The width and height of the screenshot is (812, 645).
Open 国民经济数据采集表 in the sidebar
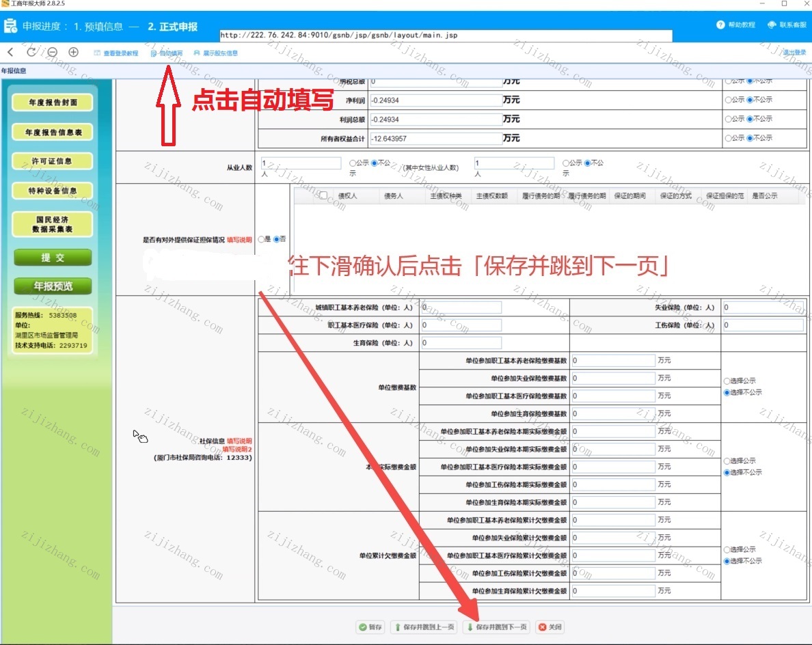pyautogui.click(x=53, y=224)
